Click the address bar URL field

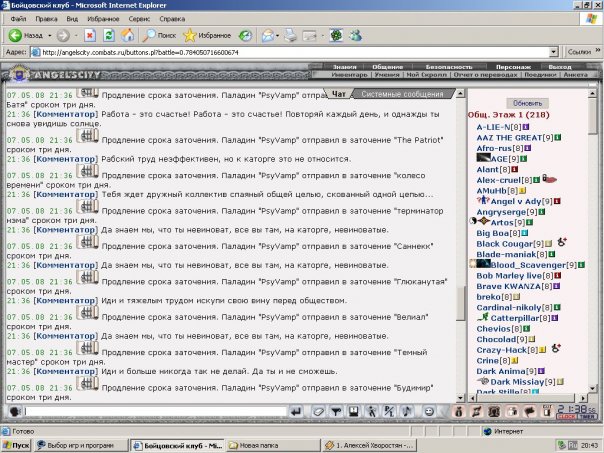[x=295, y=52]
